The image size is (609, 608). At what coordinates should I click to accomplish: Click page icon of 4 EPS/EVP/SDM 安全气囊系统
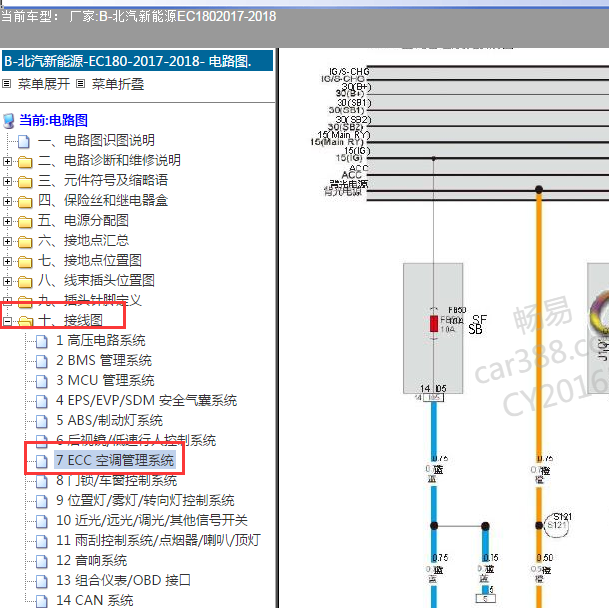pos(42,401)
